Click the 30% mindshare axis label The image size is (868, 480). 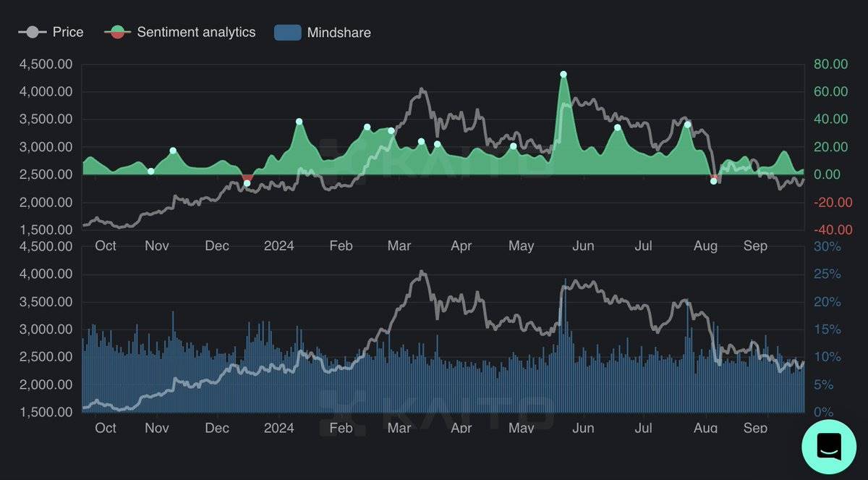(x=827, y=246)
